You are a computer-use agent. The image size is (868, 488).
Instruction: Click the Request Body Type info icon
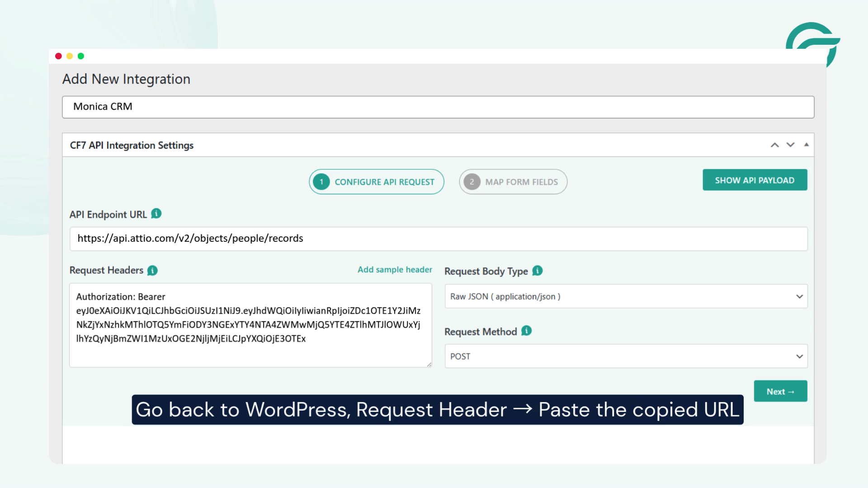537,271
